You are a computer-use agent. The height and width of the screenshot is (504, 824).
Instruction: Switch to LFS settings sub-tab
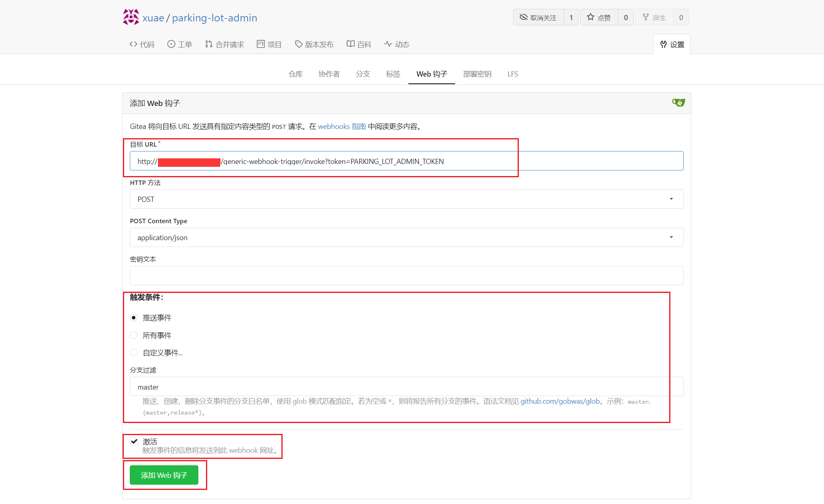pyautogui.click(x=513, y=74)
